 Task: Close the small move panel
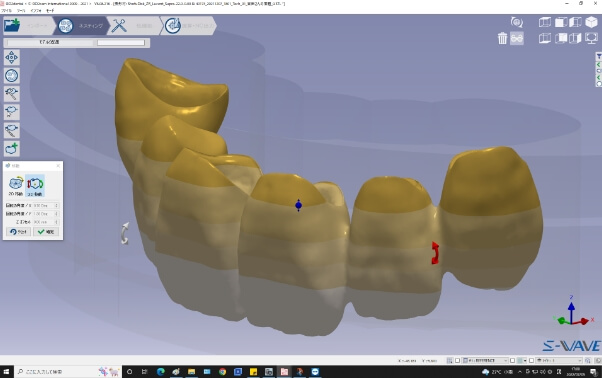(x=58, y=166)
